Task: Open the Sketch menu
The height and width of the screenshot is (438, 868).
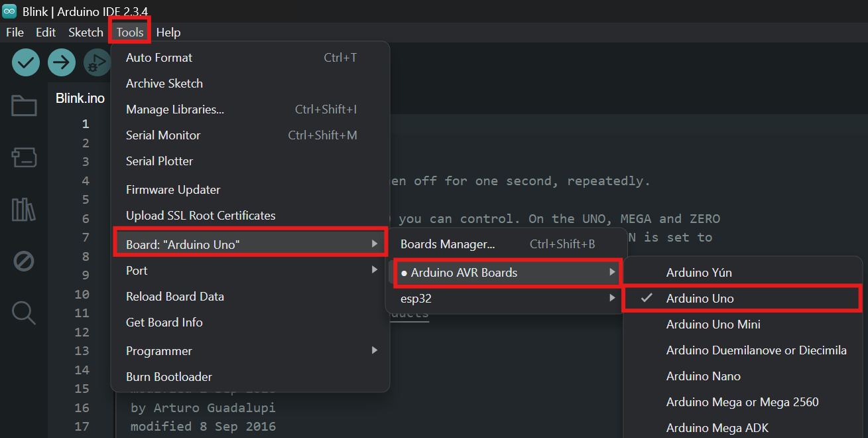Action: [x=86, y=33]
